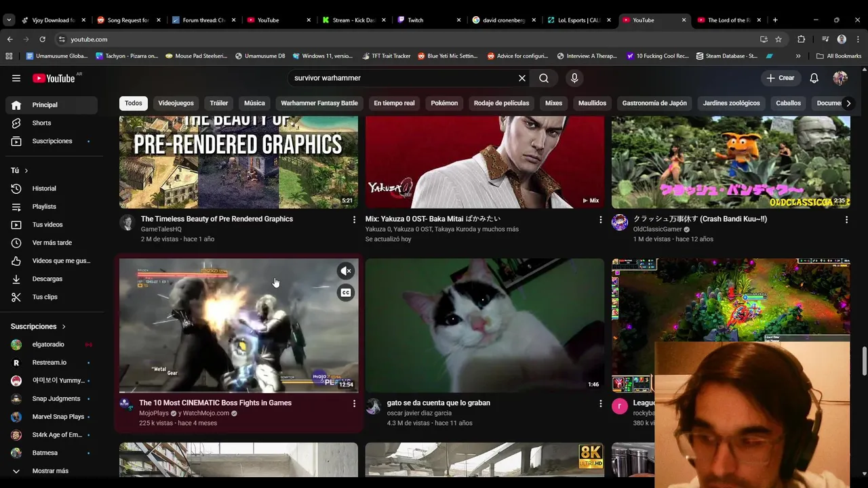Image resolution: width=868 pixels, height=488 pixels.
Task: Open Playlists in the sidebar
Action: click(52, 207)
